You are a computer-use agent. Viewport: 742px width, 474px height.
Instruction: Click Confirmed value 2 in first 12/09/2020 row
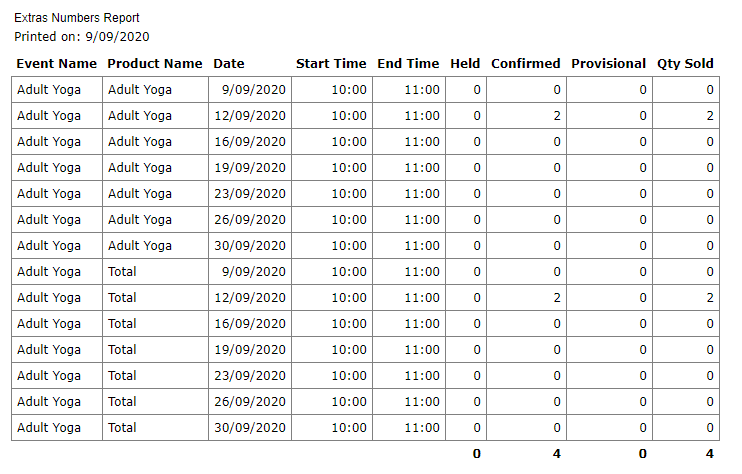556,116
